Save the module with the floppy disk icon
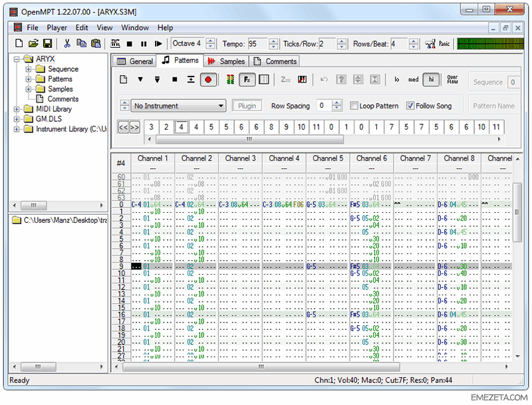 pyautogui.click(x=47, y=43)
